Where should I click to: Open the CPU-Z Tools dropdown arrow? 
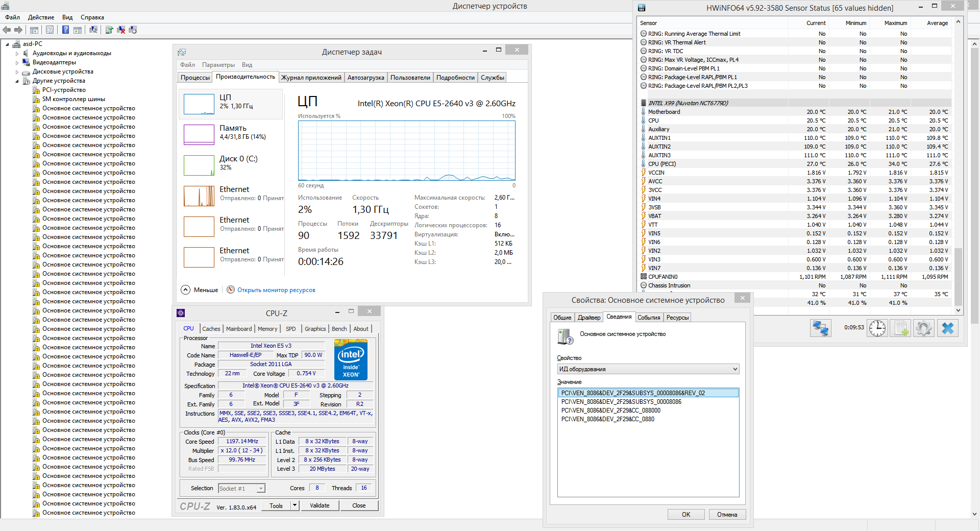[295, 505]
